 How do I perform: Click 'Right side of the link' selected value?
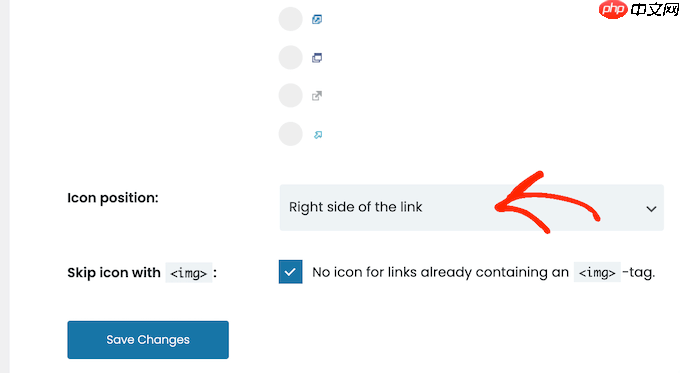(356, 207)
